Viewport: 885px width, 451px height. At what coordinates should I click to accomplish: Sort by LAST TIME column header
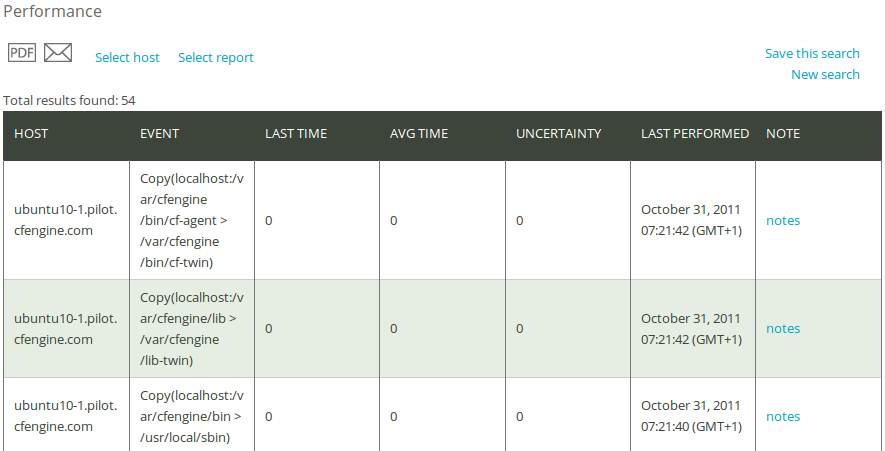point(296,134)
